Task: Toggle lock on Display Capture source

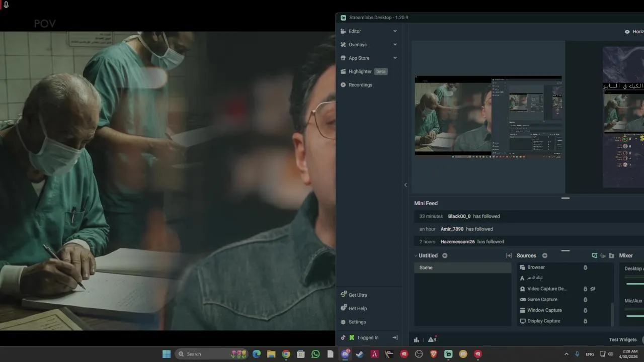Action: click(x=585, y=321)
